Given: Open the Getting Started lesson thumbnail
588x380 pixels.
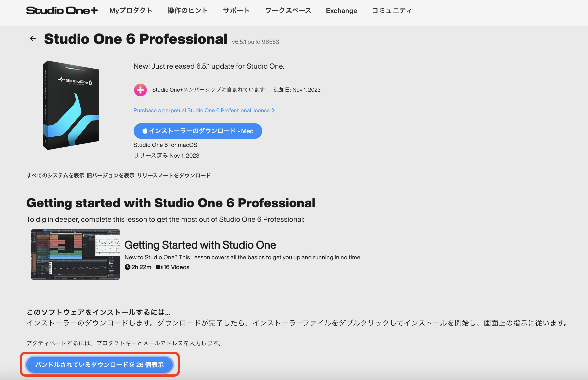Looking at the screenshot, I should 76,254.
